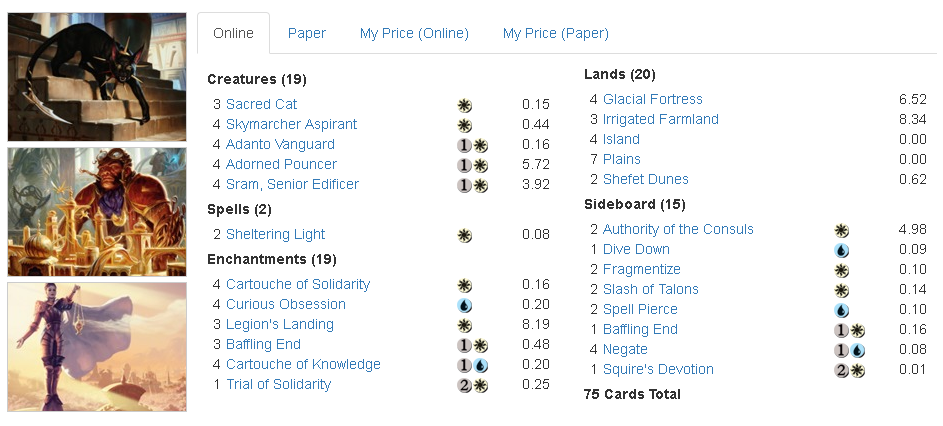The width and height of the screenshot is (943, 426).
Task: Click the mana cost icons beside Squire's Devotion
Action: click(849, 369)
